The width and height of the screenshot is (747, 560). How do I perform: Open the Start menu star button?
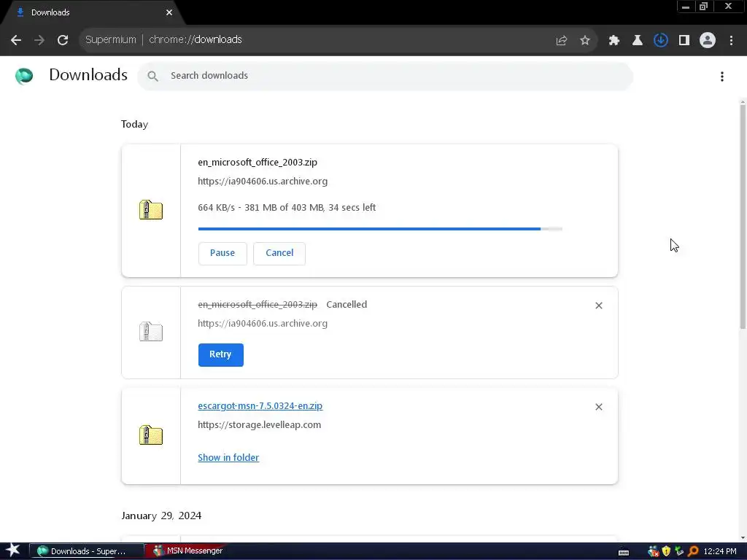click(13, 551)
